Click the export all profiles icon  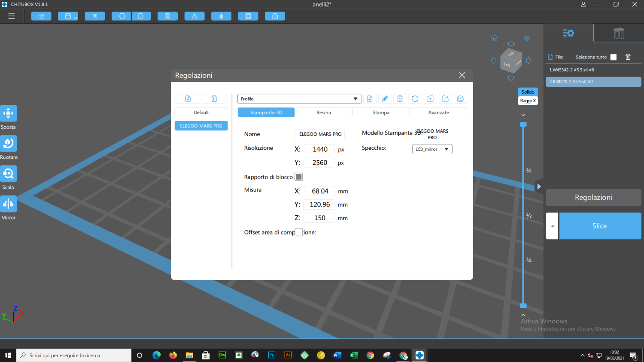point(460,99)
